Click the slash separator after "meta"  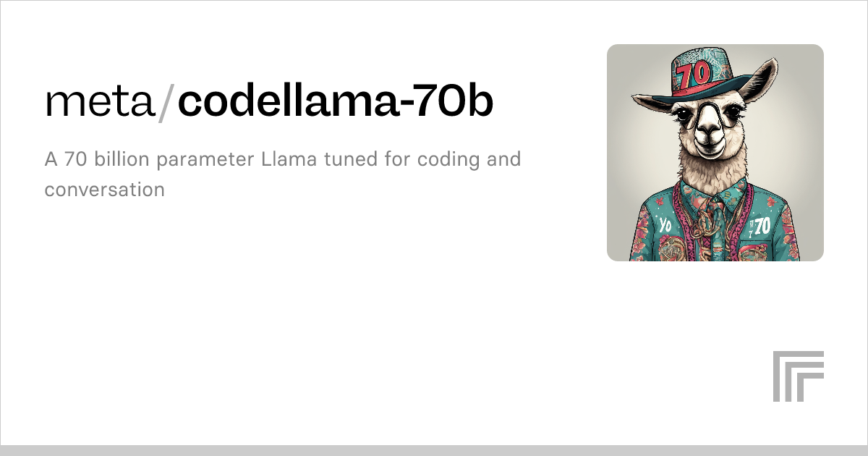tap(167, 104)
